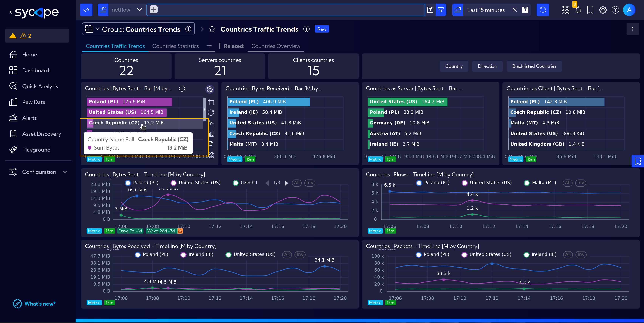The height and width of the screenshot is (323, 644).
Task: Open the warning alerts indicator showing 2
Action: [37, 35]
